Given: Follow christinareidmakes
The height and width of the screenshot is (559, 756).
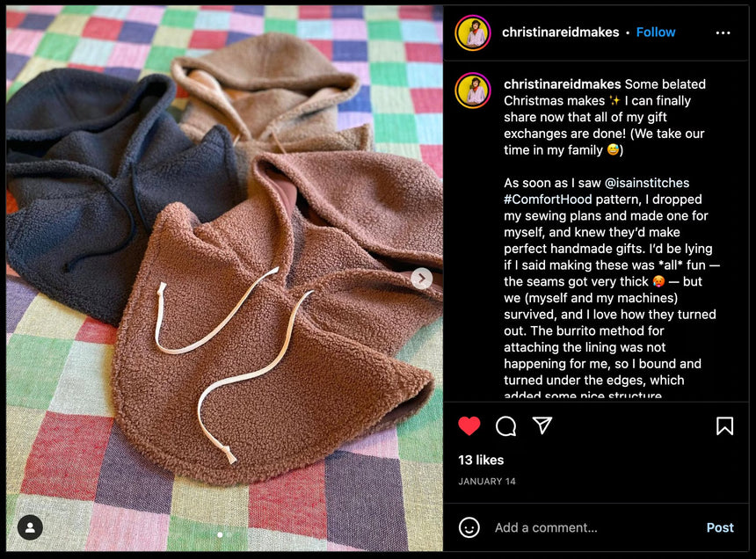Looking at the screenshot, I should click(x=656, y=33).
